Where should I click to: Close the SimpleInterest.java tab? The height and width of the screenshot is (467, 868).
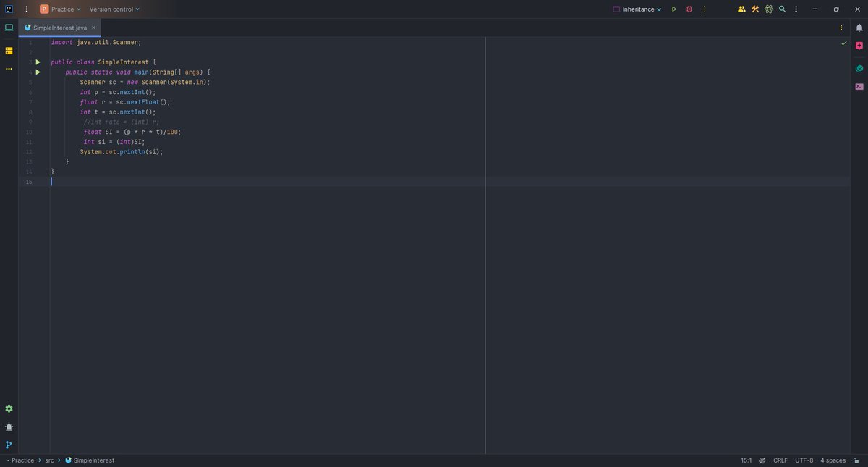point(93,28)
